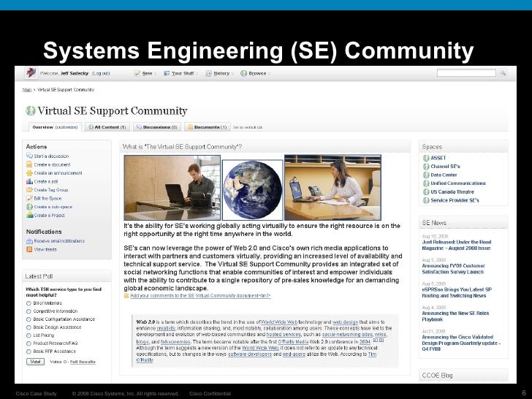Click the Channel SE's globe icon
This screenshot has width=532, height=399.
426,167
